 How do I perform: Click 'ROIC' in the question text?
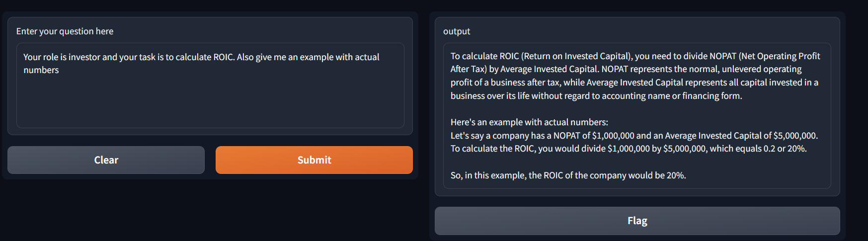point(223,57)
